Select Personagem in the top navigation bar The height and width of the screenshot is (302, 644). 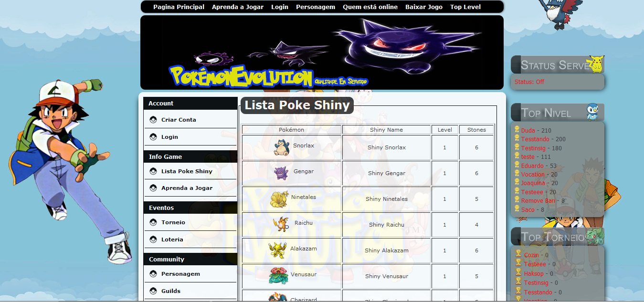(316, 7)
